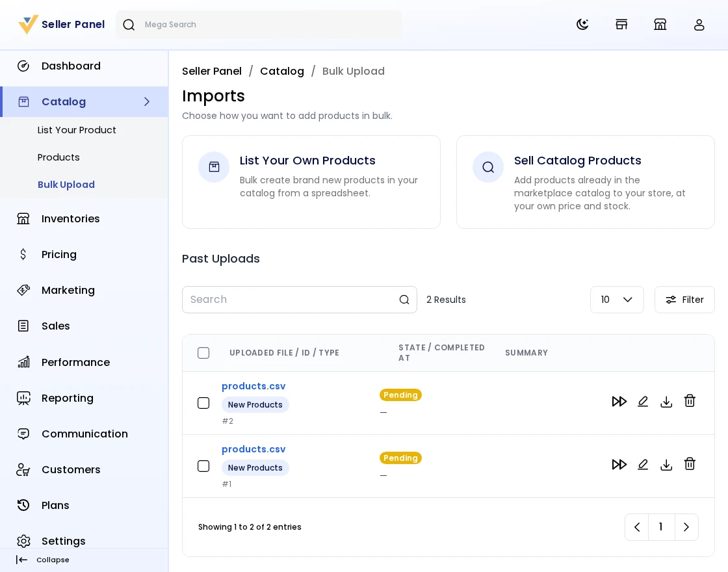Click the Plans history icon

(23, 505)
